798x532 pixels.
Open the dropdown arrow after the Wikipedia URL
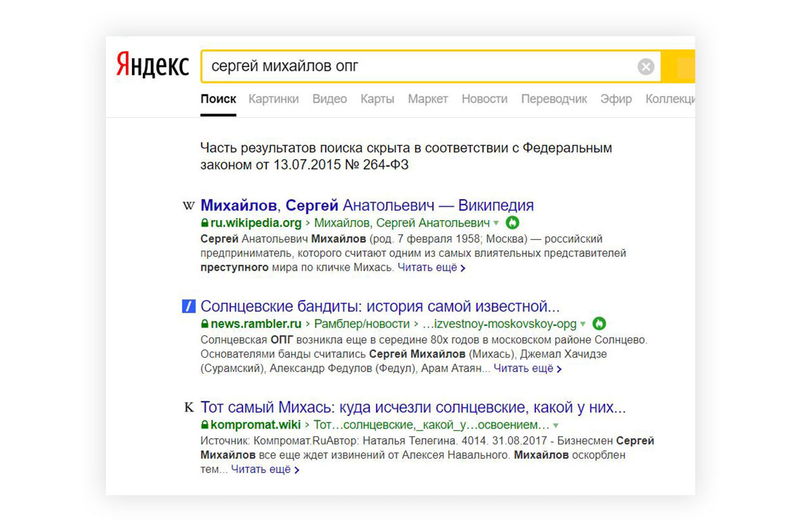click(496, 223)
